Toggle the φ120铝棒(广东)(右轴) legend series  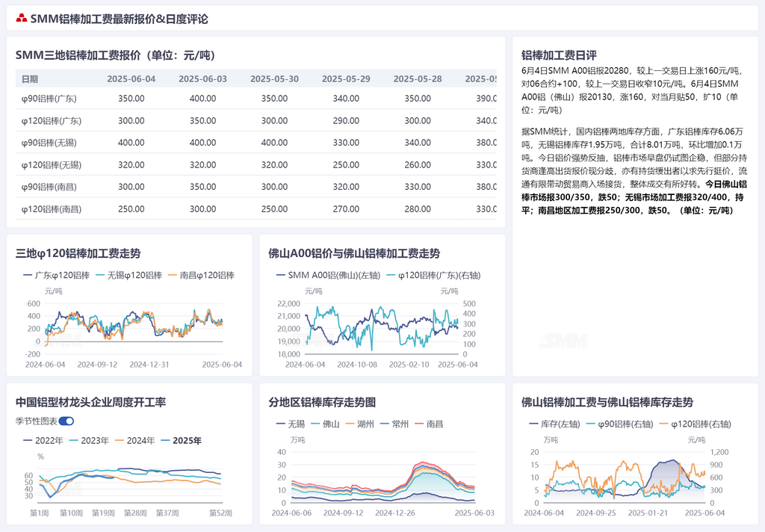click(433, 275)
